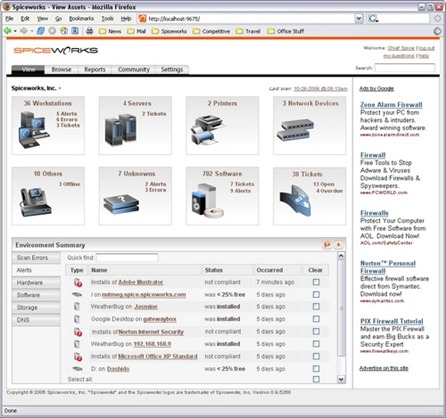Open the 38 Tickets icon
446x418 pixels.
pos(295,200)
